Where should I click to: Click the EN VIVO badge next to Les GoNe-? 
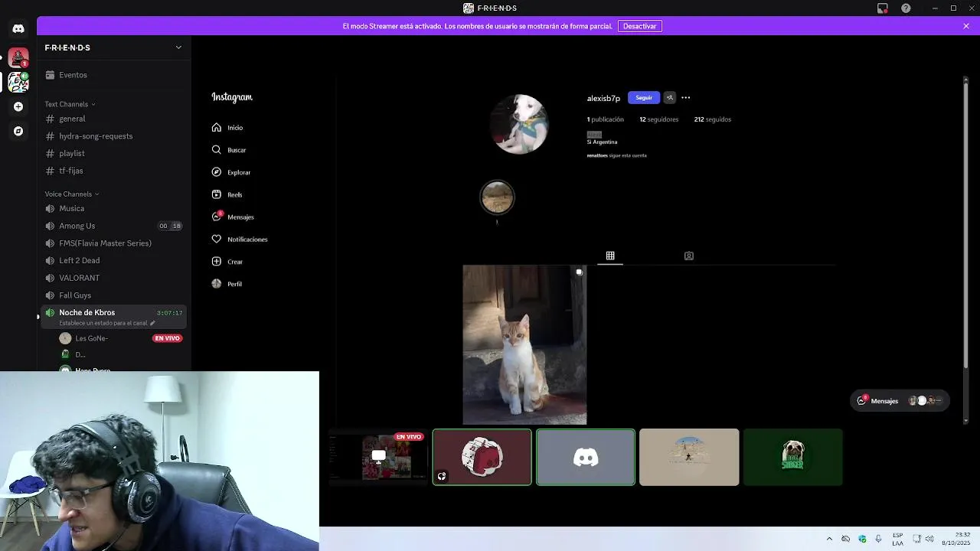click(167, 338)
